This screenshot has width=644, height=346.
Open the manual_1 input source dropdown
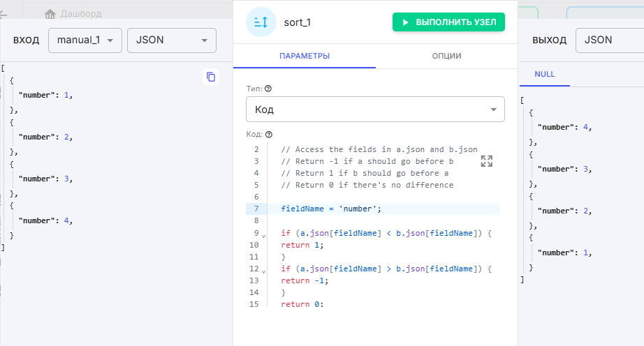(85, 40)
